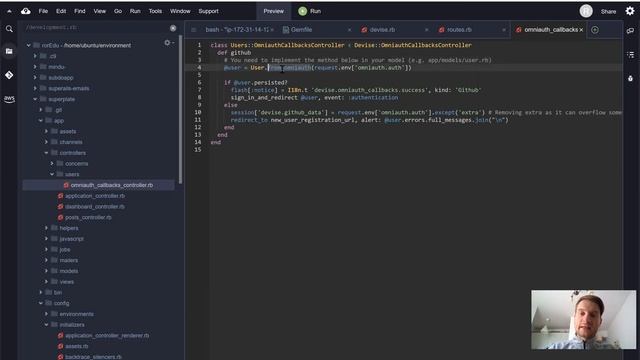Viewport: 640px width, 360px height.
Task: Open the View menu
Action: [x=100, y=11]
